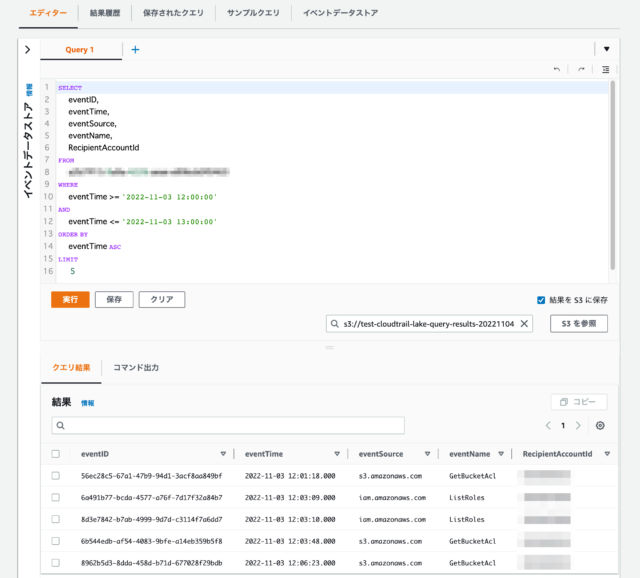The image size is (640, 578).
Task: Select row with eventID starting 6a491b77
Action: coord(56,498)
